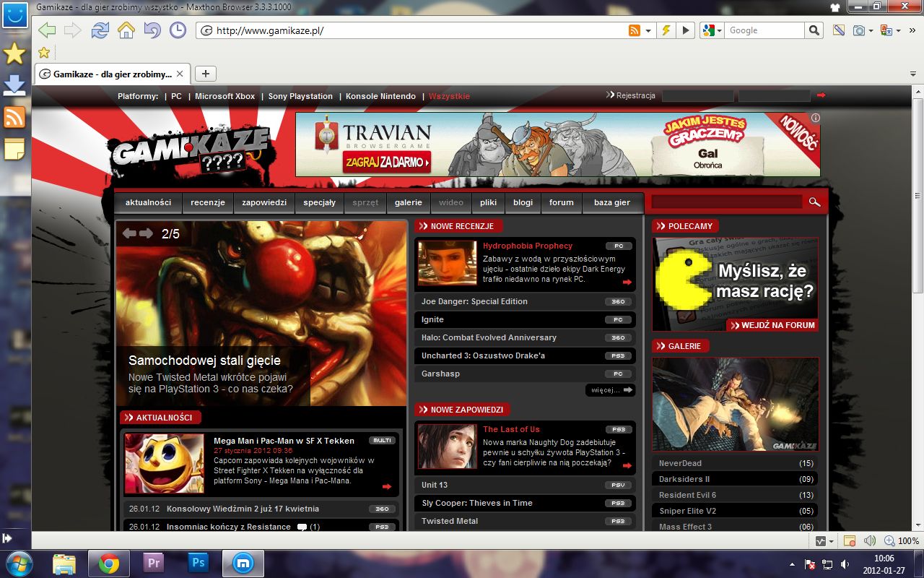Open the History clock icon
This screenshot has height=578, width=924.
[x=178, y=30]
